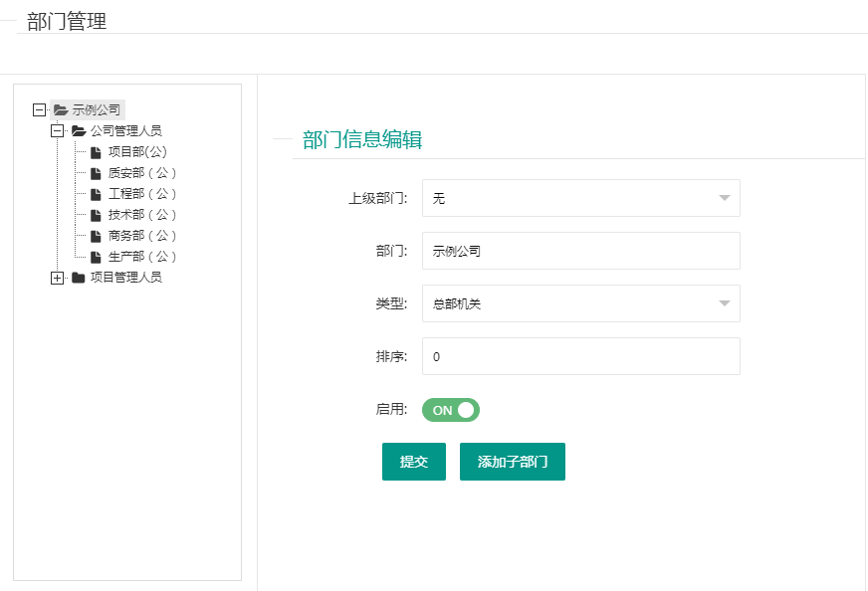Select 项目管理人员 in the tree
Screen dimensions: 868x591
point(126,278)
